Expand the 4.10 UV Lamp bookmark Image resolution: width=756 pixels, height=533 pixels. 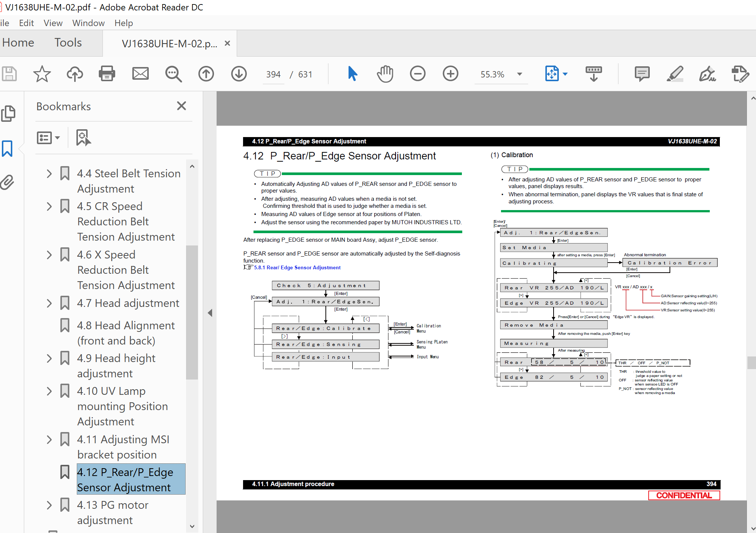coord(49,391)
